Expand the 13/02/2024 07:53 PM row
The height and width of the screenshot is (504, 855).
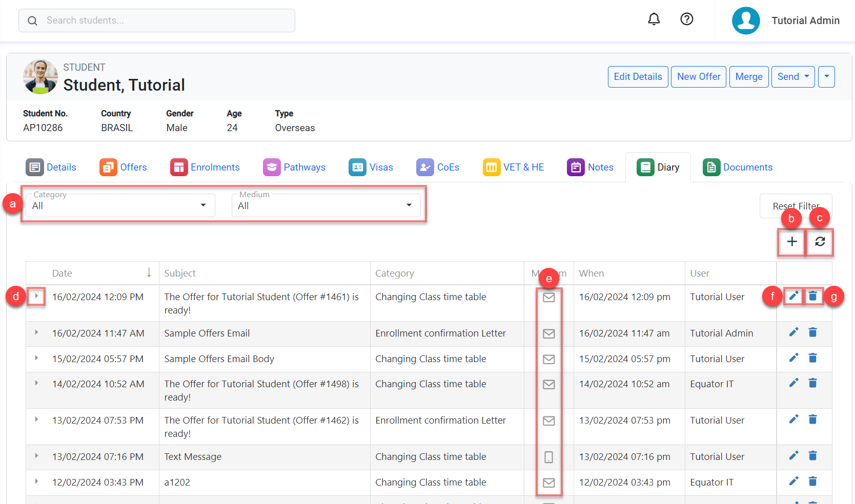coord(36,419)
